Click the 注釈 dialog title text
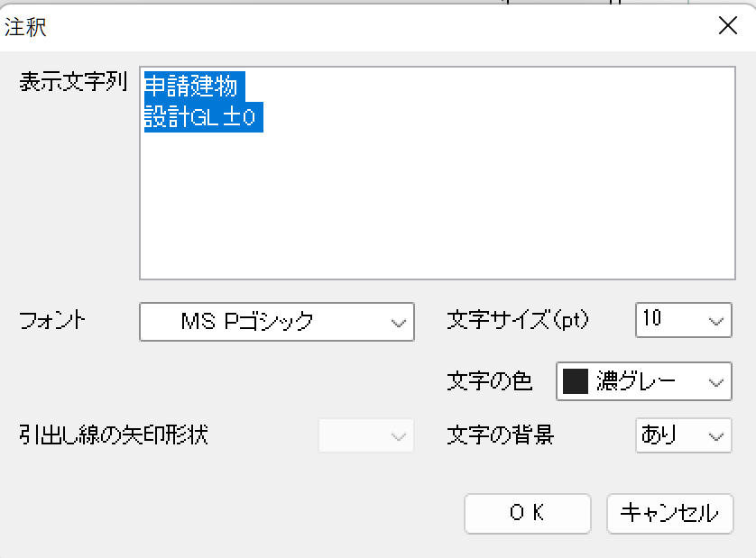This screenshot has width=756, height=558. point(26,26)
